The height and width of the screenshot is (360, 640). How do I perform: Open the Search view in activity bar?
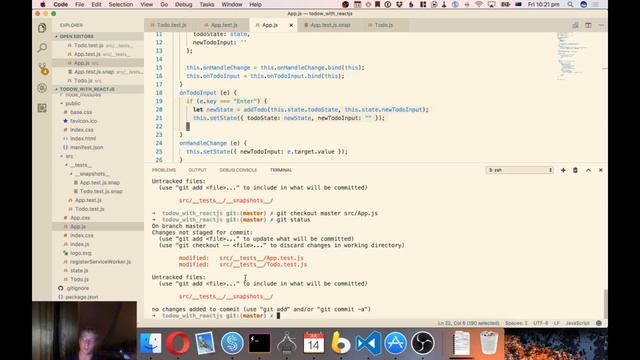pos(42,48)
